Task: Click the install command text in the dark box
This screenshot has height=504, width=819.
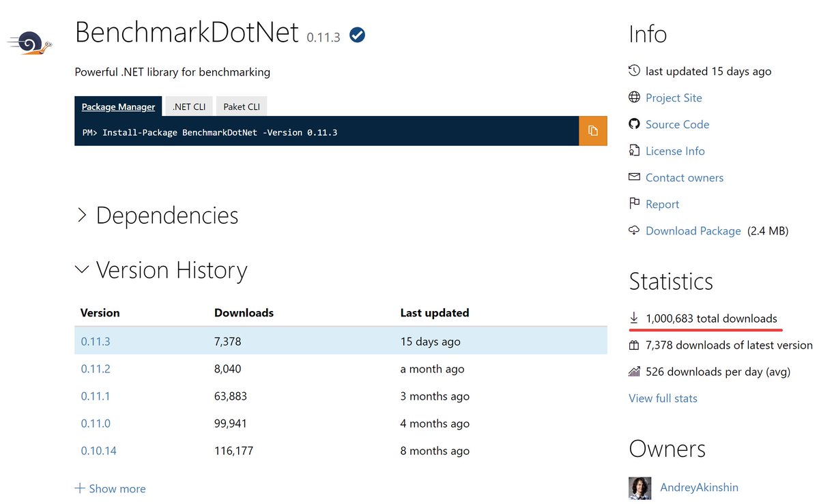Action: click(x=210, y=132)
